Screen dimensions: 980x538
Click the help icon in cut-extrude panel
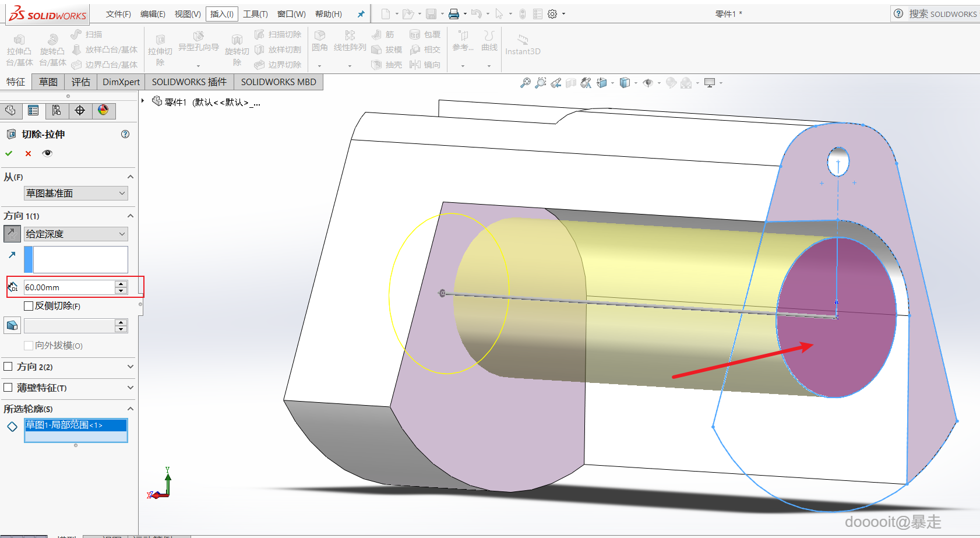click(x=125, y=134)
